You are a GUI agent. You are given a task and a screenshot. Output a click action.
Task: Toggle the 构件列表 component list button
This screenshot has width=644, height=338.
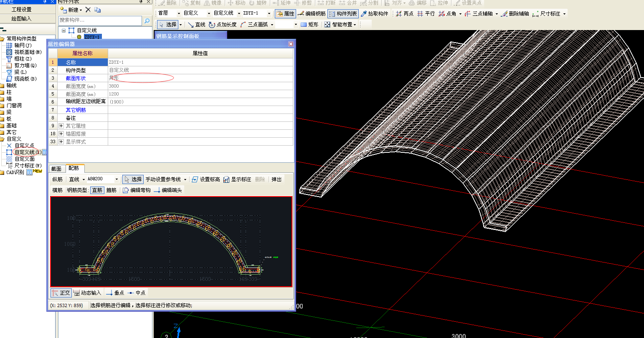(x=342, y=14)
